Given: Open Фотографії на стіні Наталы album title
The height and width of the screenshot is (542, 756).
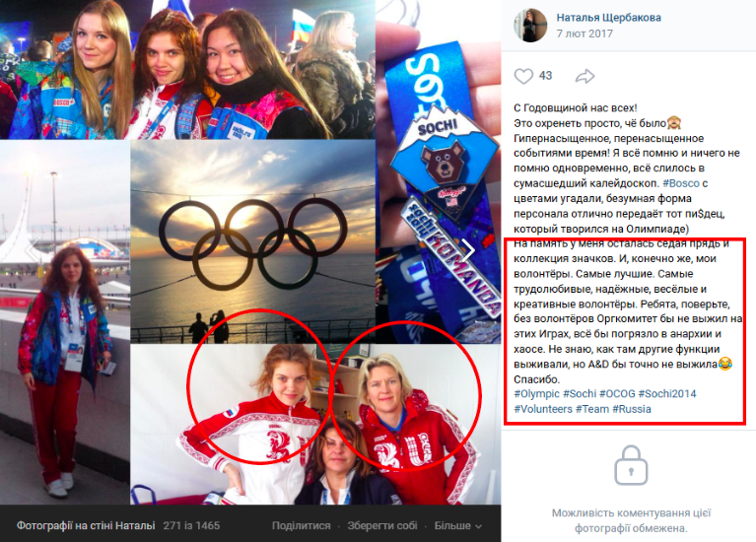Looking at the screenshot, I should click(x=86, y=525).
